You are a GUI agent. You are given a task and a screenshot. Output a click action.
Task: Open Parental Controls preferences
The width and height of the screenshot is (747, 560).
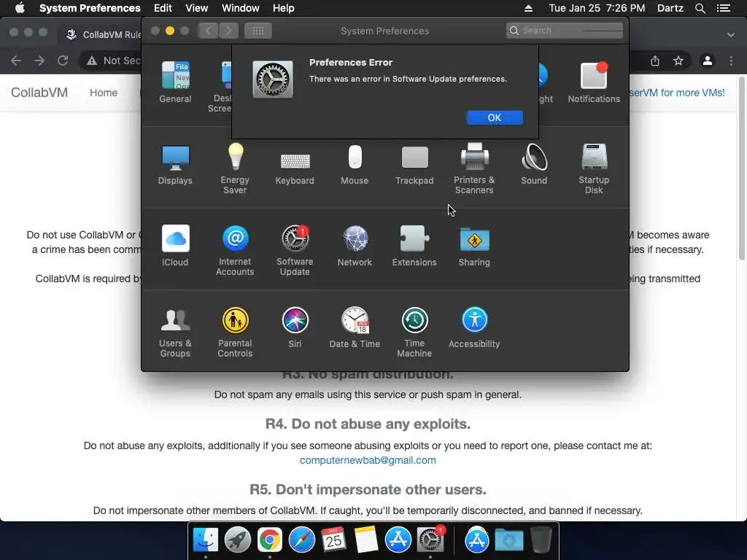tap(235, 332)
